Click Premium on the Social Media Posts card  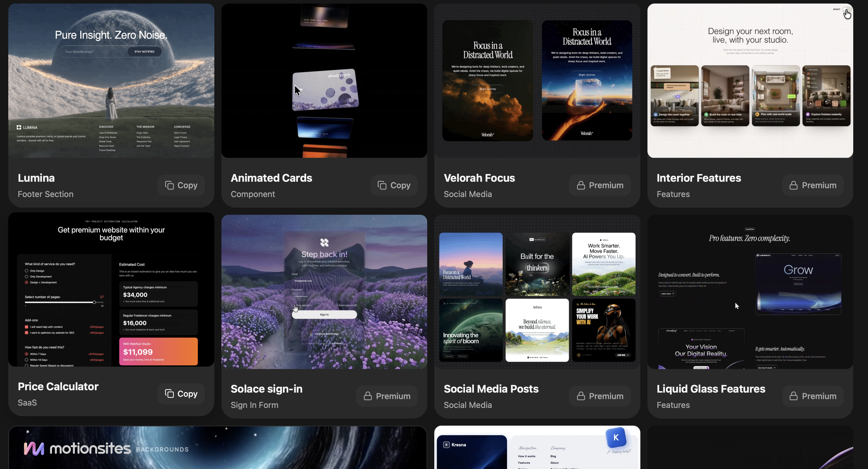coord(600,396)
